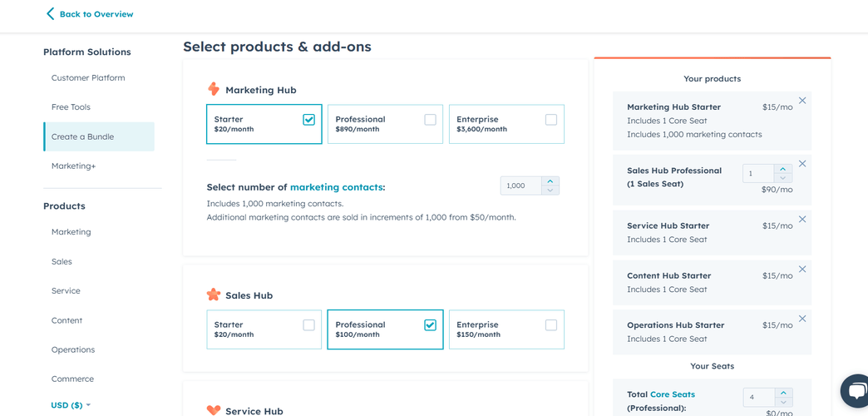Check Marketing Hub Professional checkbox
The image size is (868, 416).
(x=430, y=120)
